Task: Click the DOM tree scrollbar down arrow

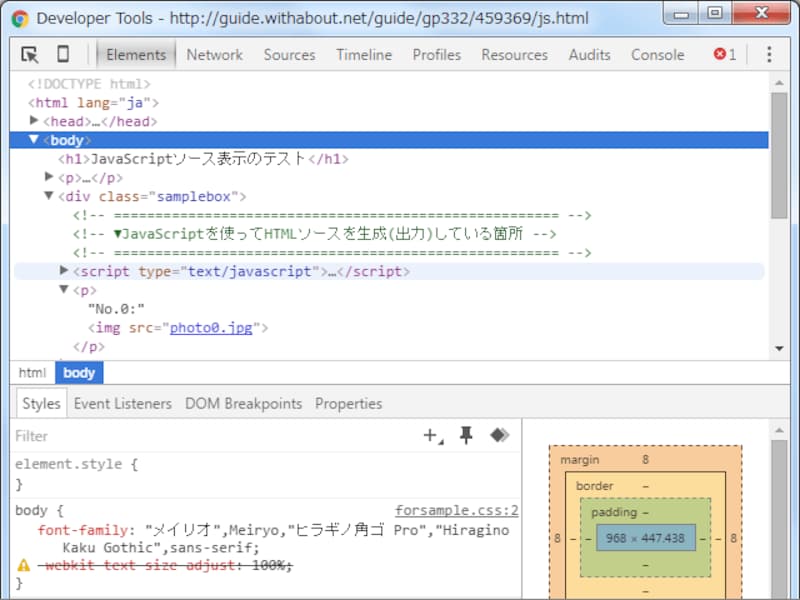Action: coord(779,348)
